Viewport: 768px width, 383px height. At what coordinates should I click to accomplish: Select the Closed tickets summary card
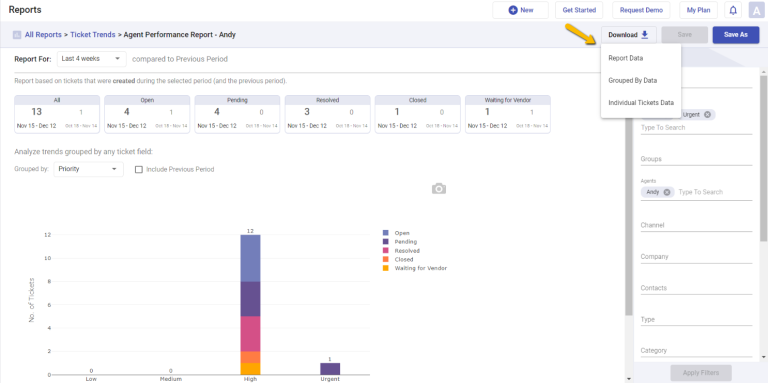(x=417, y=114)
